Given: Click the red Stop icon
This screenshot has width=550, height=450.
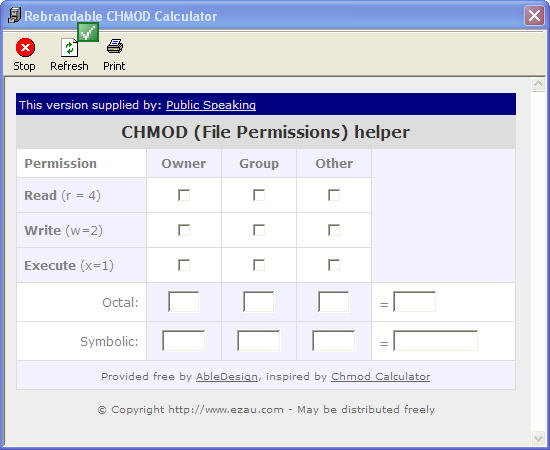Looking at the screenshot, I should 25,47.
